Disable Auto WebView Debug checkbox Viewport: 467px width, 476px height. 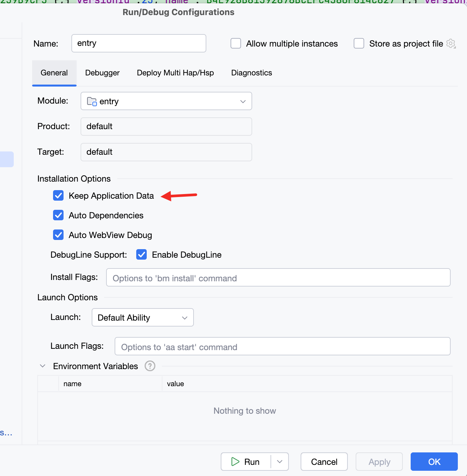(x=58, y=235)
